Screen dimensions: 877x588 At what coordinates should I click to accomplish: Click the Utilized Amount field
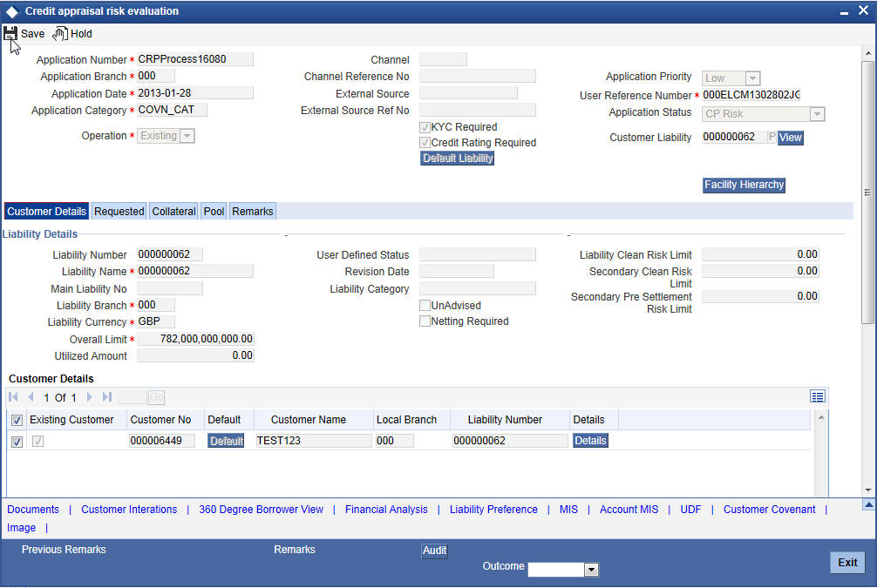click(x=195, y=355)
